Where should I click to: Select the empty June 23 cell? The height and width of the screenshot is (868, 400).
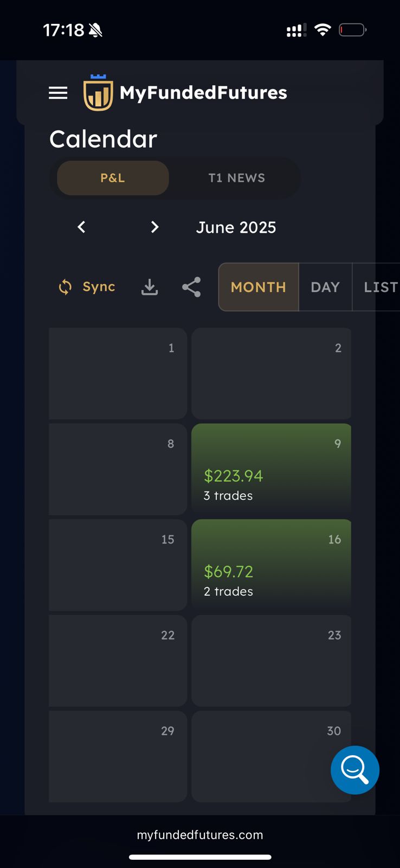(x=271, y=661)
